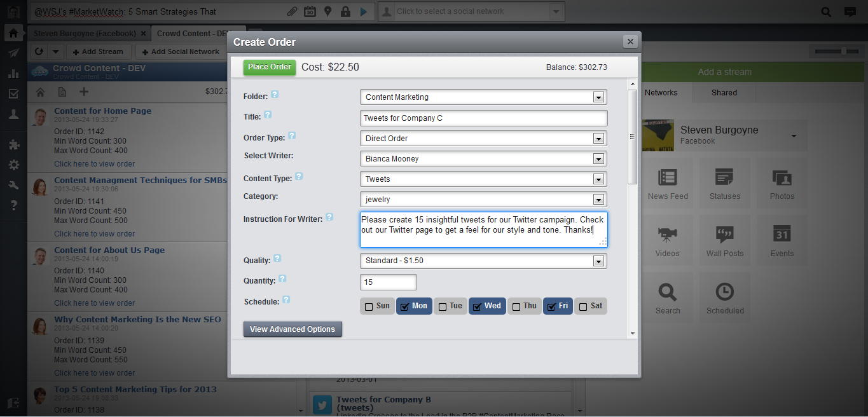Open the Content Type dropdown

pos(597,179)
